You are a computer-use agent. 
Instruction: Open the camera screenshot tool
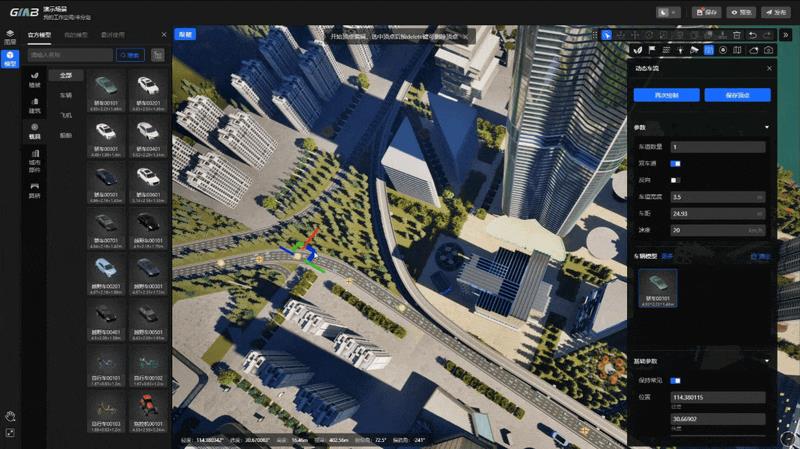pyautogui.click(x=768, y=50)
